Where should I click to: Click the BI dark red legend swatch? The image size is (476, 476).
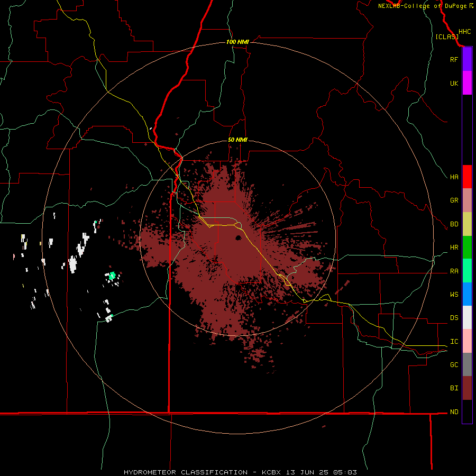pyautogui.click(x=467, y=388)
